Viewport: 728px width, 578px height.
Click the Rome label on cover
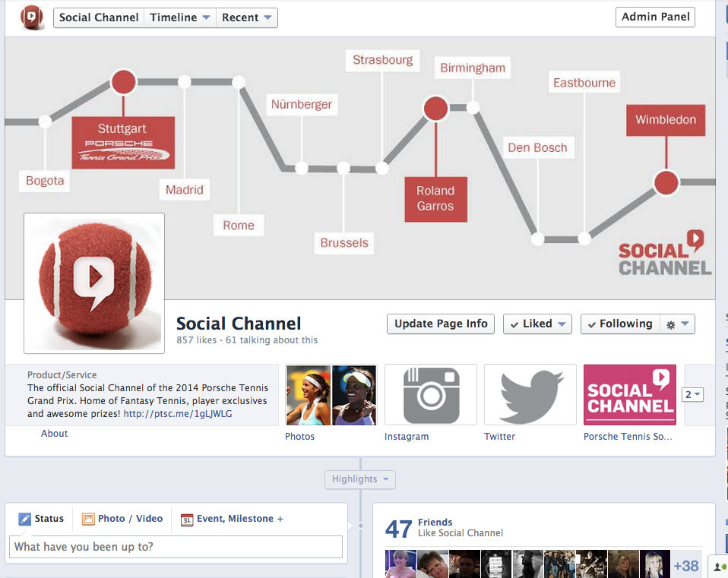pos(239,226)
